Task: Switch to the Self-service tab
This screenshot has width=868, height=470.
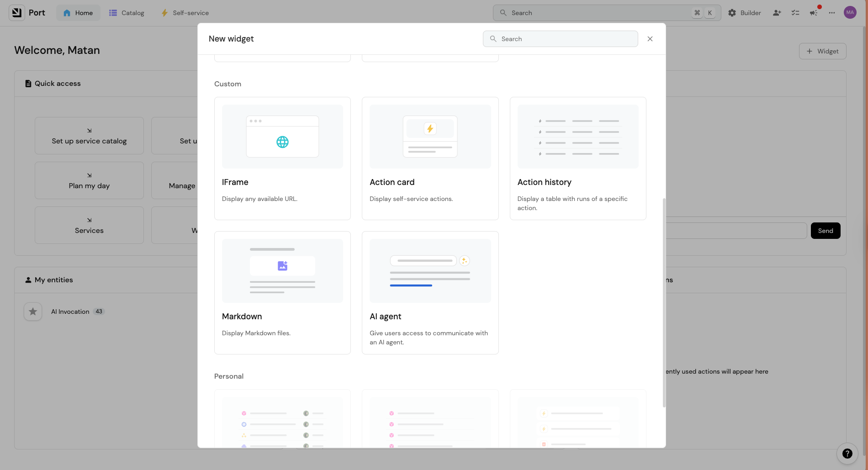Action: click(x=185, y=13)
